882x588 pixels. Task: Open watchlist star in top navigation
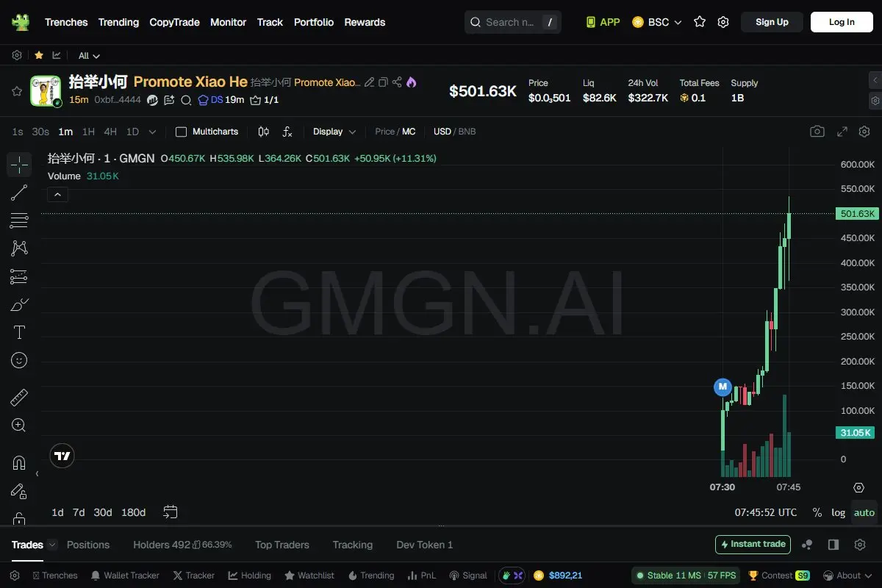point(700,22)
